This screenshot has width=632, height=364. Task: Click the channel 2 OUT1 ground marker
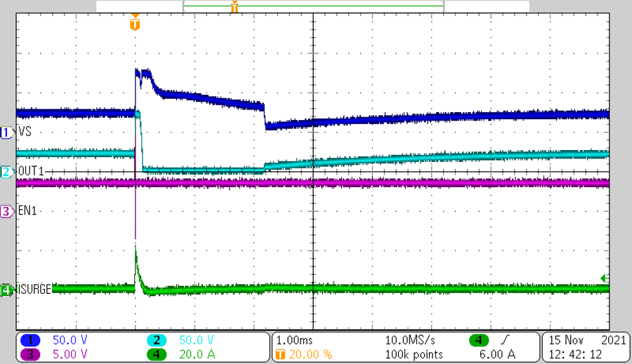tap(6, 172)
